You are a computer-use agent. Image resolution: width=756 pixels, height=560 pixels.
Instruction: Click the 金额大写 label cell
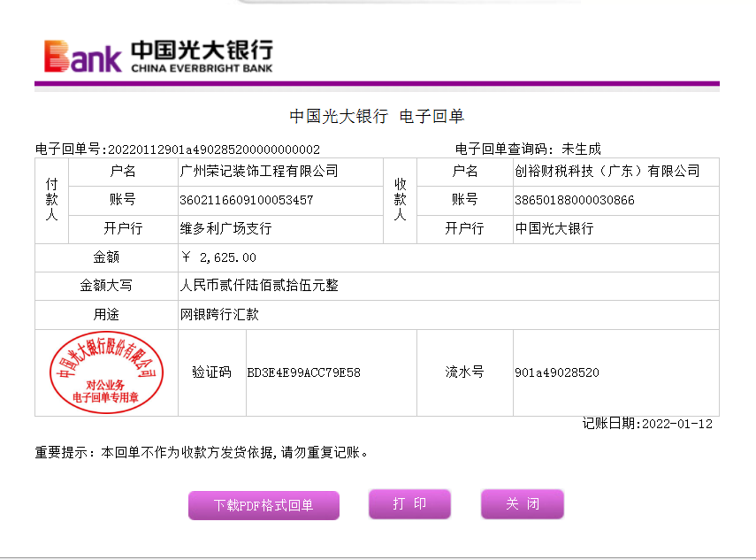pyautogui.click(x=107, y=286)
